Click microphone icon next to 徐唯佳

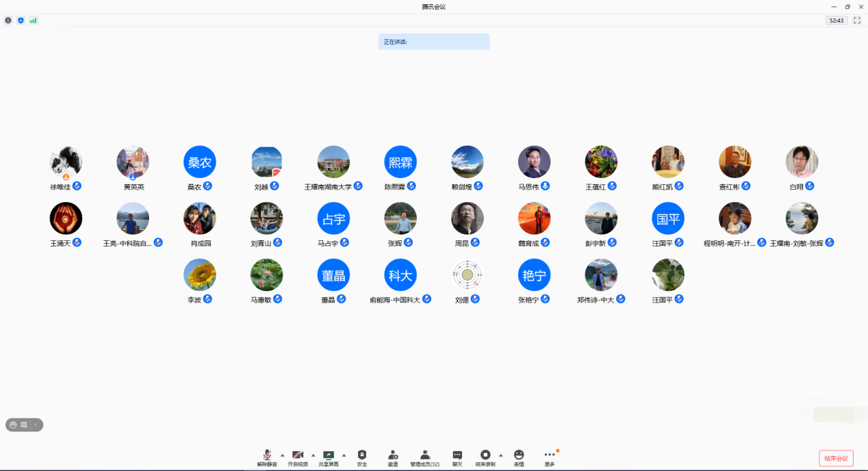click(x=77, y=186)
